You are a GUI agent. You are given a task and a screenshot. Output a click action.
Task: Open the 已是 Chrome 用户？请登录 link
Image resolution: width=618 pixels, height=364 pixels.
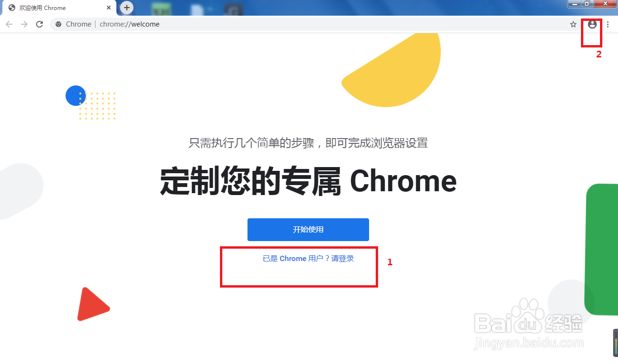[308, 259]
